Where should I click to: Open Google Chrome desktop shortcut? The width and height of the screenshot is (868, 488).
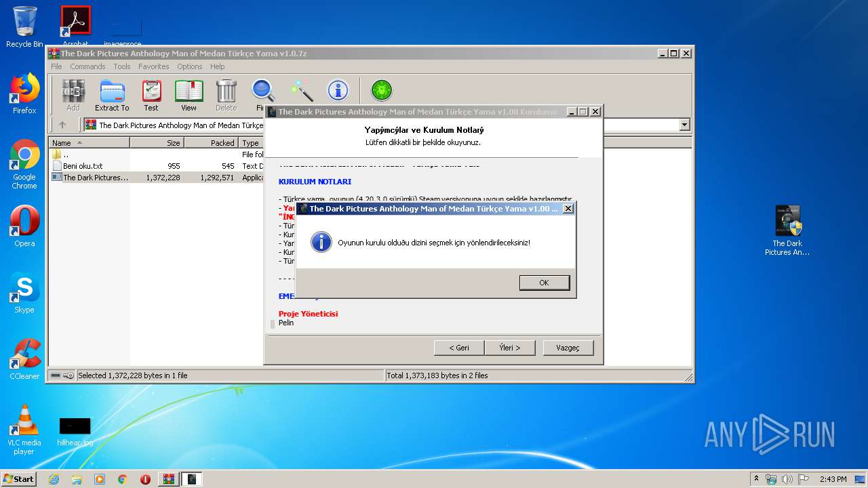point(24,164)
